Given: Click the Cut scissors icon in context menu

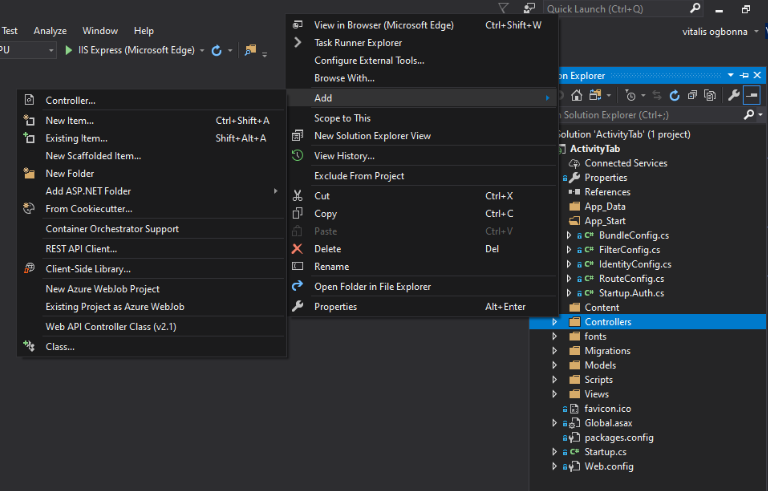Looking at the screenshot, I should (297, 196).
